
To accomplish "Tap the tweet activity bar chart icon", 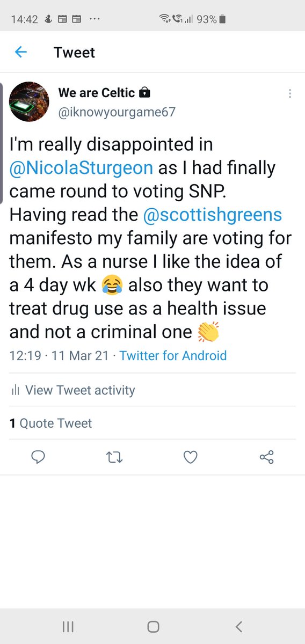I will click(x=16, y=391).
